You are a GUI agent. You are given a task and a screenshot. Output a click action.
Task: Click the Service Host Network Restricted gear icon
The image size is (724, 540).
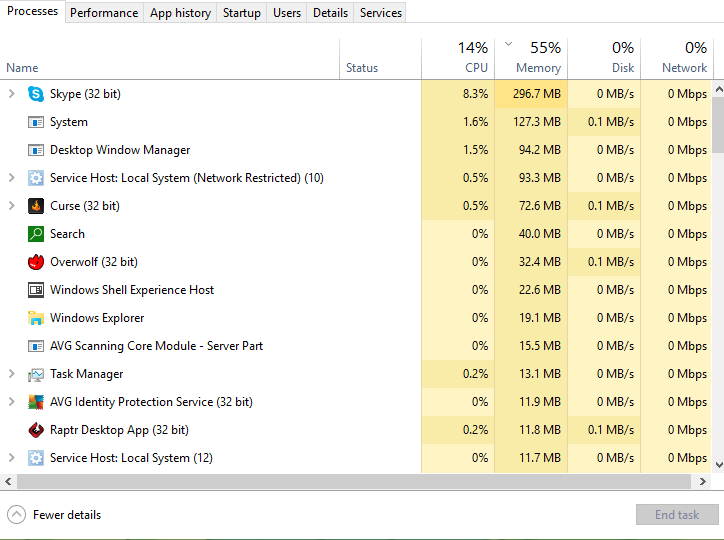coord(36,178)
